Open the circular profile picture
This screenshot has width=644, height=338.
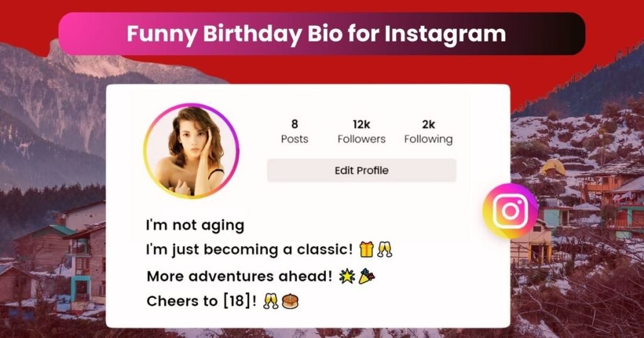[x=191, y=151]
